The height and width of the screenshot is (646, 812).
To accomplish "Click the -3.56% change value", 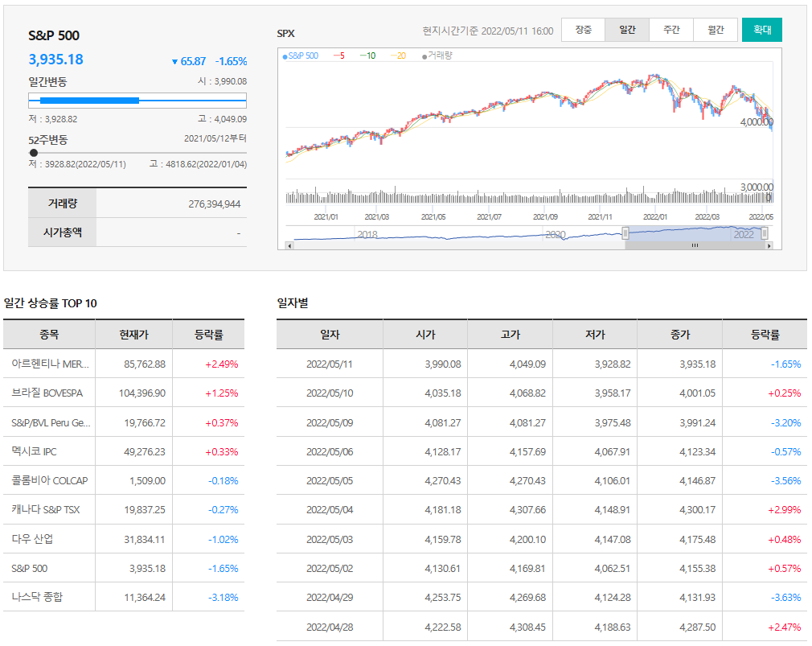I will pos(785,480).
